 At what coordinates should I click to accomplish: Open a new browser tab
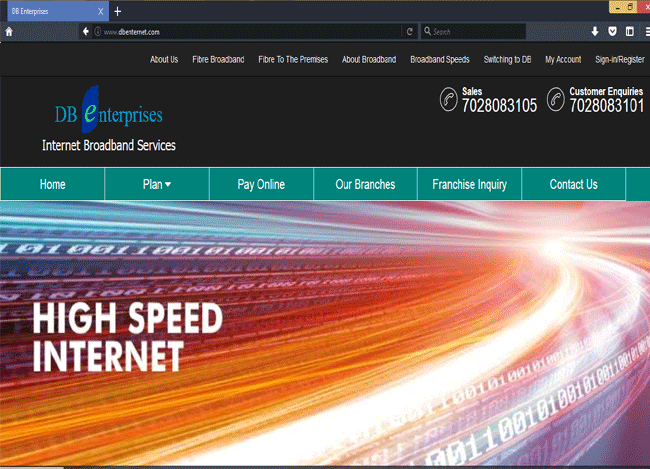click(x=117, y=11)
